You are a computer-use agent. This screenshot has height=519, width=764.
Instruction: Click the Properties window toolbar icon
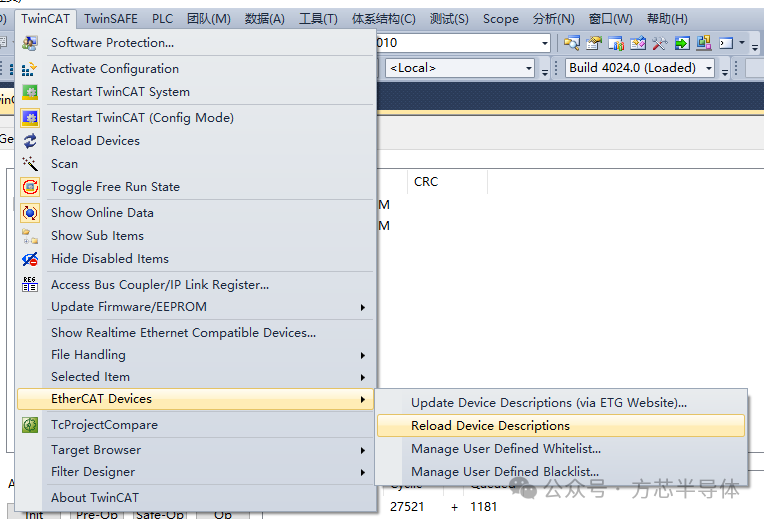coord(593,43)
